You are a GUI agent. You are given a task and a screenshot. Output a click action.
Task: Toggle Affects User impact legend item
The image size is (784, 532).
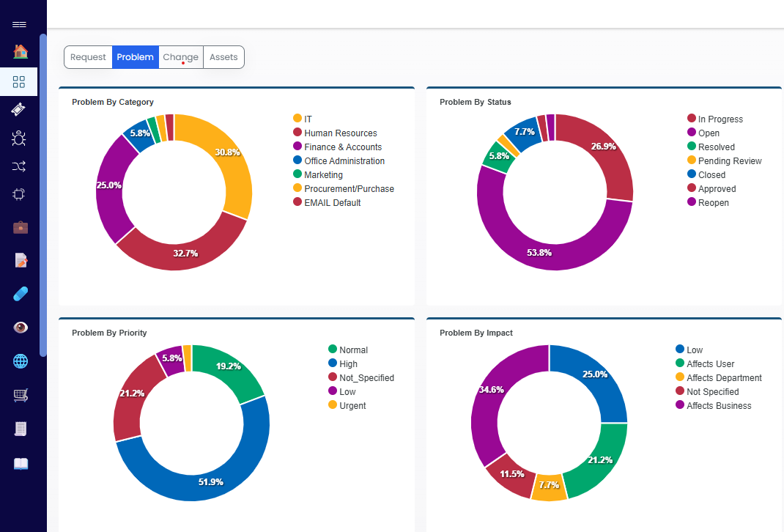coord(705,364)
